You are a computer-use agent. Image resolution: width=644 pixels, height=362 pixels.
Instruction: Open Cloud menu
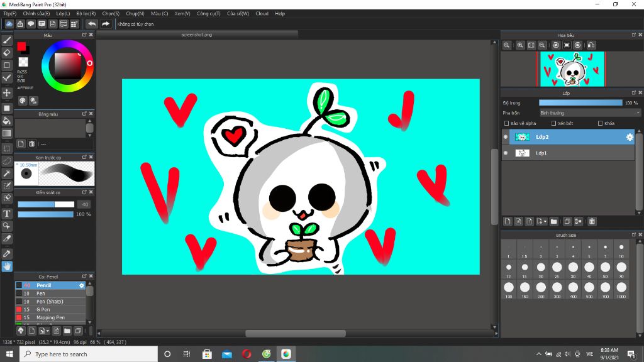pos(262,14)
